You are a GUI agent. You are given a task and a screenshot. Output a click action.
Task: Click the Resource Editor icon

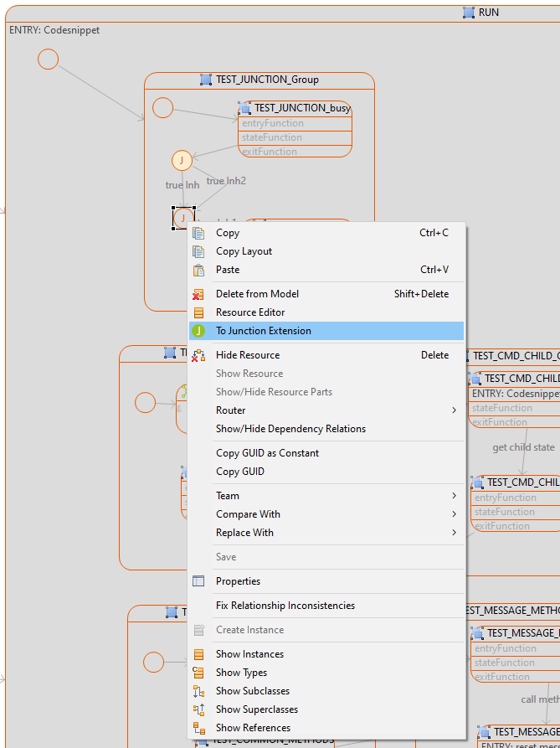point(198,312)
